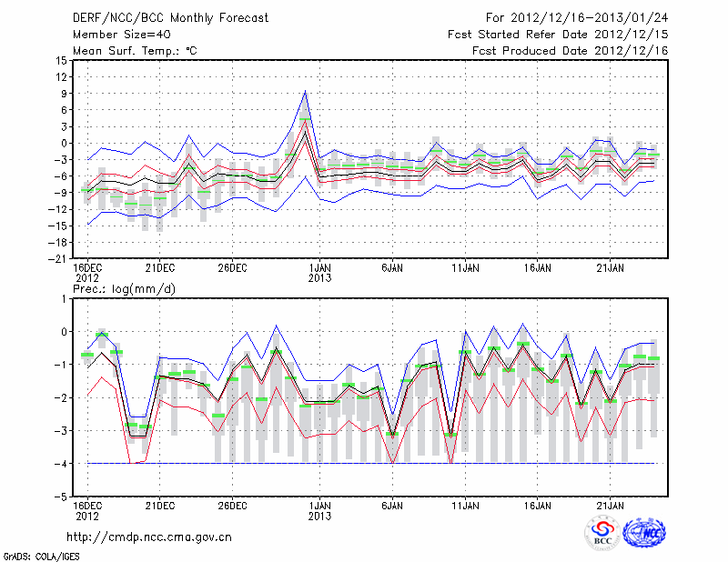Image resolution: width=728 pixels, height=562 pixels.
Task: Click the Member Size=40 label
Action: [x=120, y=34]
